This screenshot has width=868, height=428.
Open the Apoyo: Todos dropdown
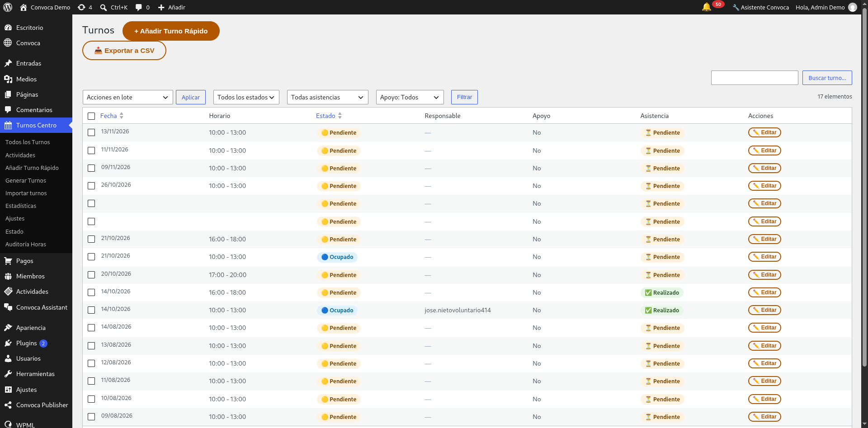click(x=410, y=97)
